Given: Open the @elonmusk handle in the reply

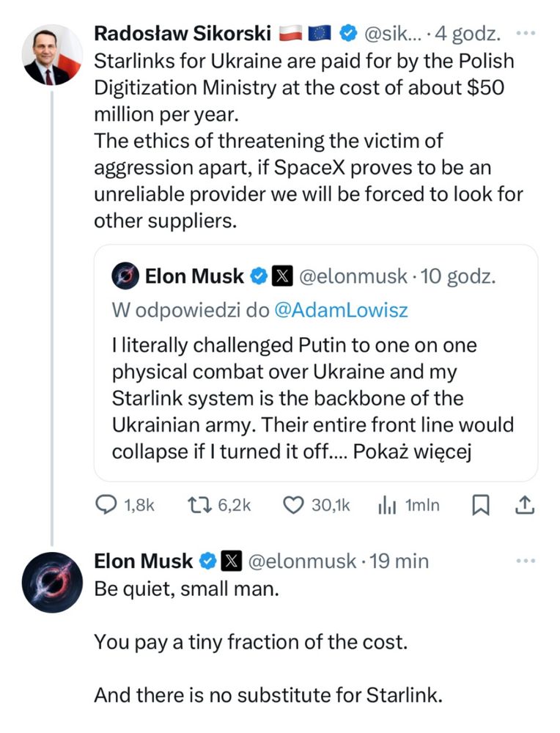Looking at the screenshot, I should 301,561.
